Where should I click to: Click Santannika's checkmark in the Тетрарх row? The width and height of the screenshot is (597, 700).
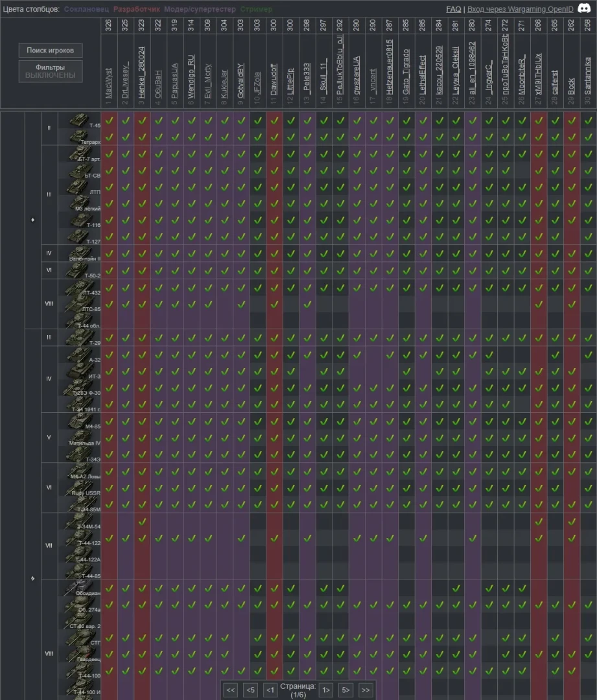click(588, 137)
